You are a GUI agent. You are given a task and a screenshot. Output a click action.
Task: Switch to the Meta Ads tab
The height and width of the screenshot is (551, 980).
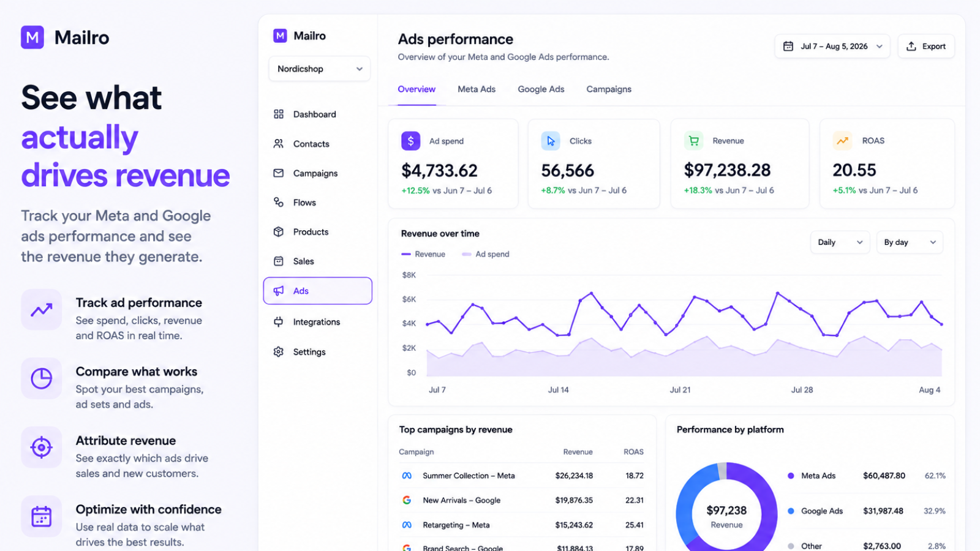pos(477,89)
